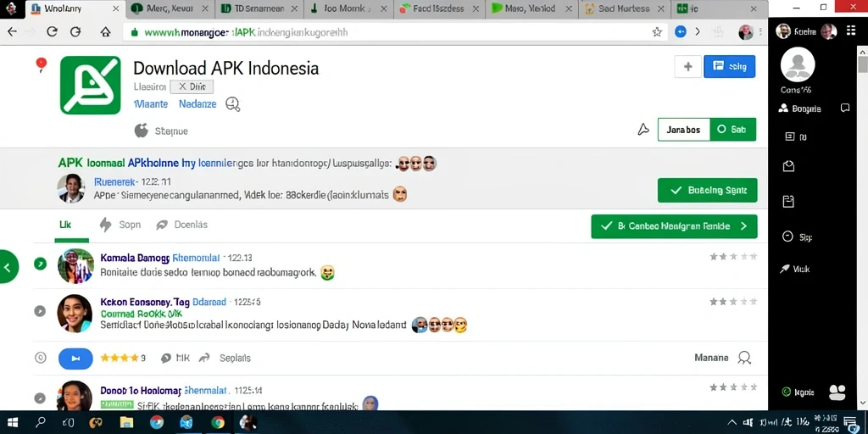Open the Viulk pin item in sidebar

pos(795,269)
